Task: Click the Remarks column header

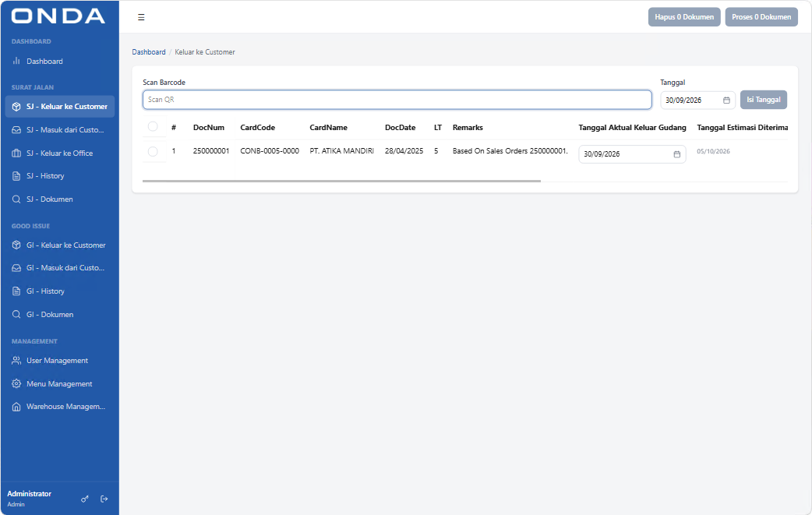Action: click(x=468, y=127)
